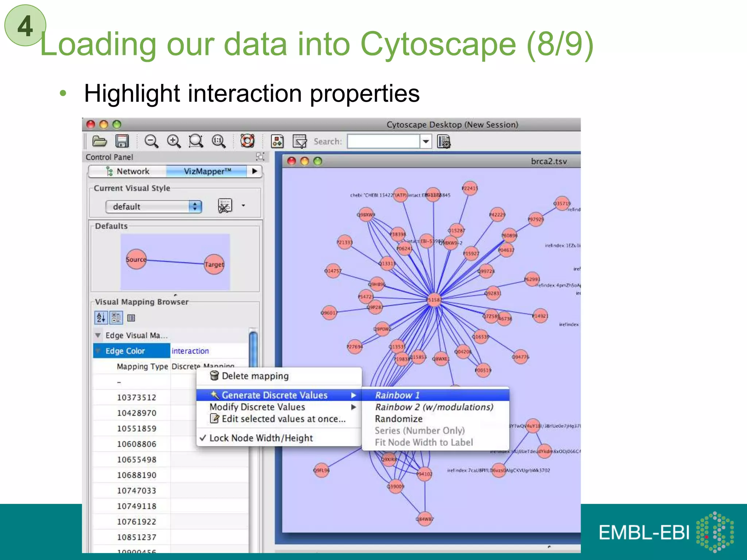Click the visual style options icon
The height and width of the screenshot is (560, 747).
[225, 206]
